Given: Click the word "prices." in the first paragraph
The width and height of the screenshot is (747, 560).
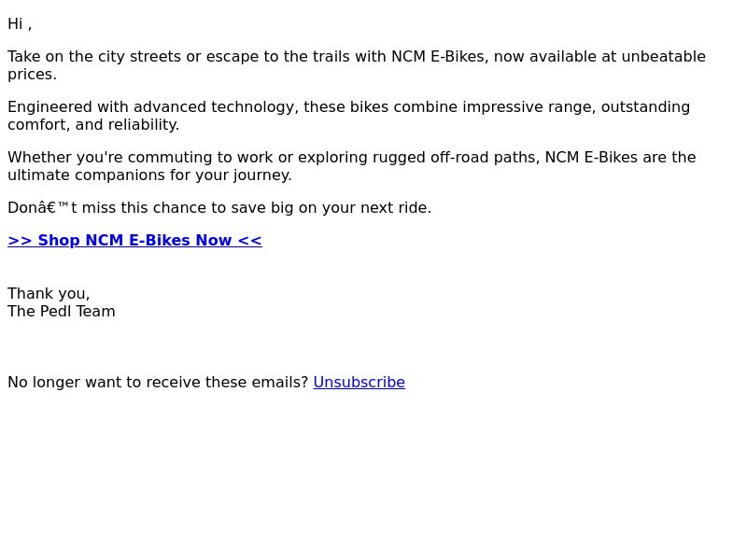Looking at the screenshot, I should pyautogui.click(x=33, y=75).
